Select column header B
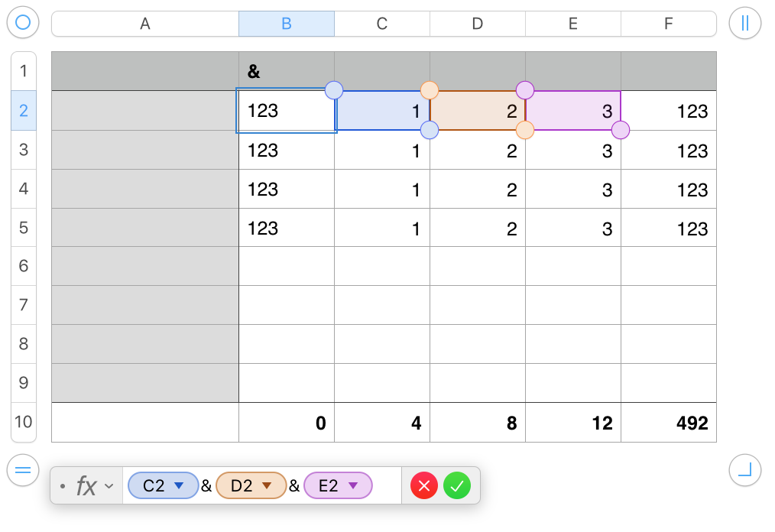This screenshot has height=532, width=775. [287, 24]
